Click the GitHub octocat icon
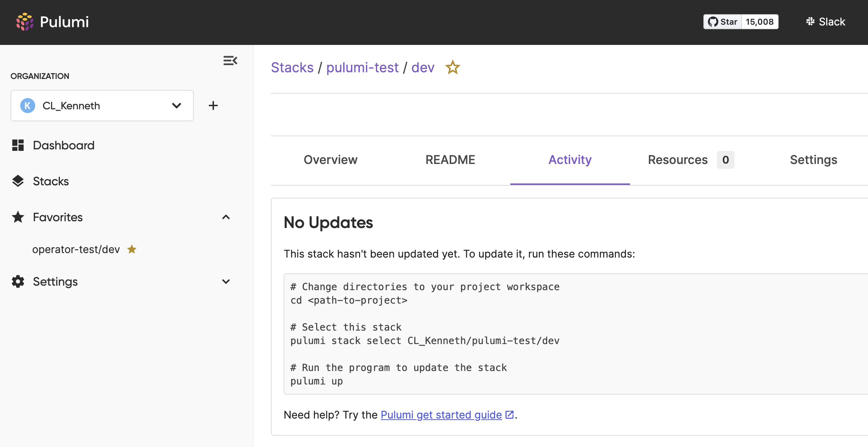The width and height of the screenshot is (868, 447). pos(713,22)
